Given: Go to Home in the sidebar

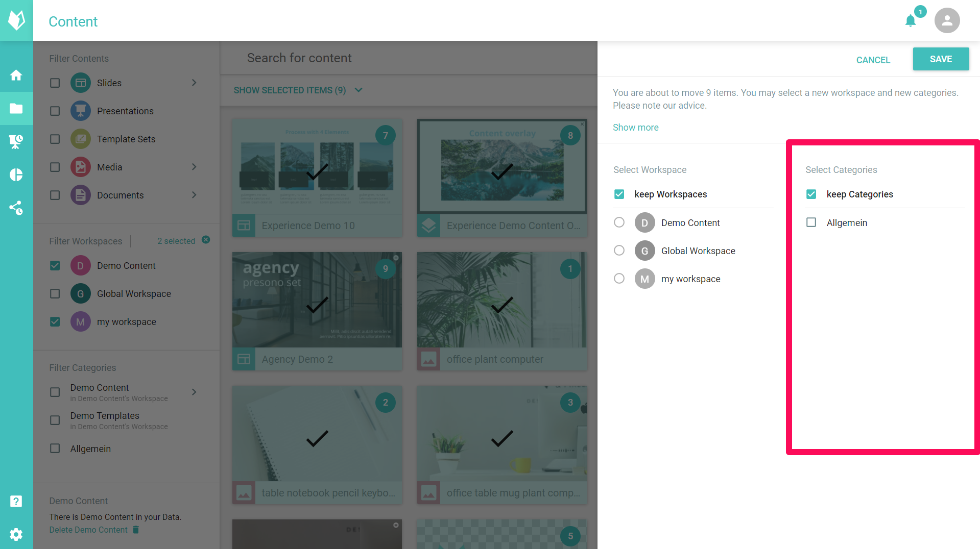Looking at the screenshot, I should (x=16, y=76).
